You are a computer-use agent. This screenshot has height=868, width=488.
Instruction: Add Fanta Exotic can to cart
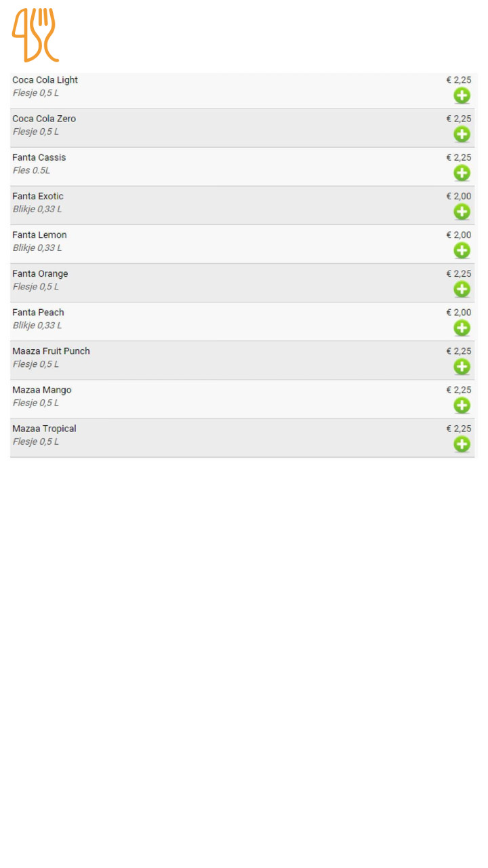[x=462, y=212]
